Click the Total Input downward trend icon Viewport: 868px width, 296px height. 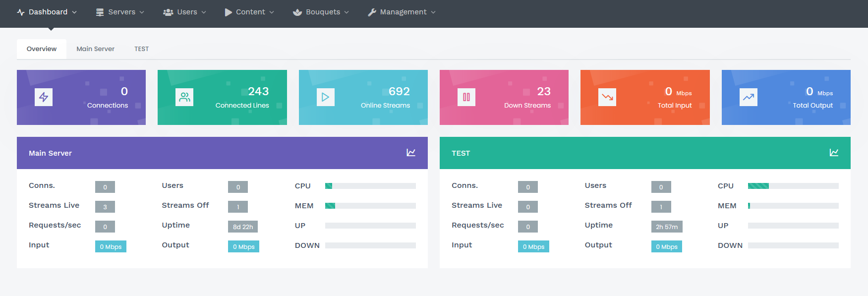tap(607, 97)
